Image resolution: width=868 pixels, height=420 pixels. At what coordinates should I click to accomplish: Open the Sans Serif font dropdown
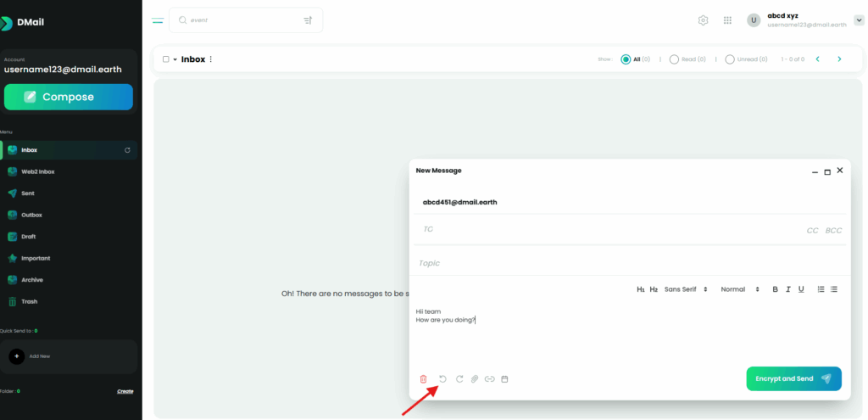point(686,289)
